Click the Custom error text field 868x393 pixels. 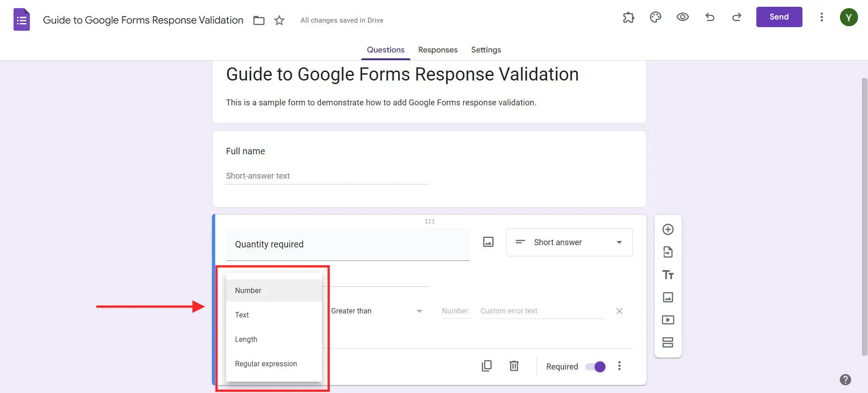click(x=542, y=311)
